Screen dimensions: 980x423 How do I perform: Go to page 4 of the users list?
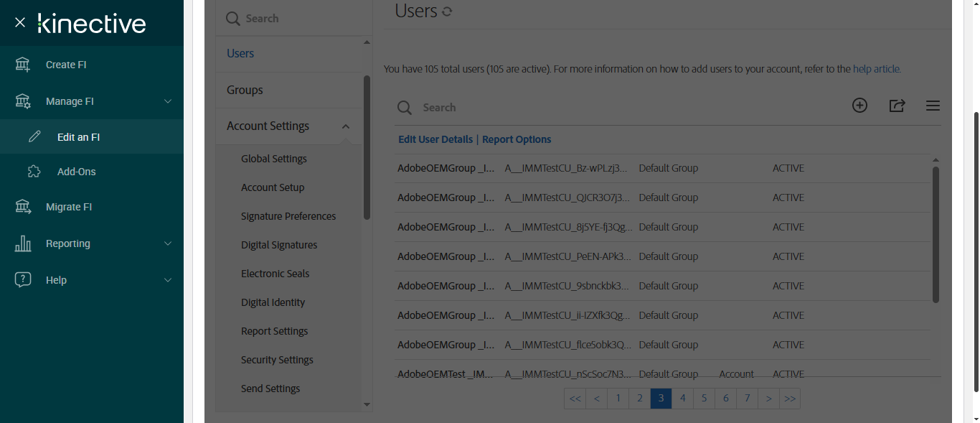[x=683, y=398]
